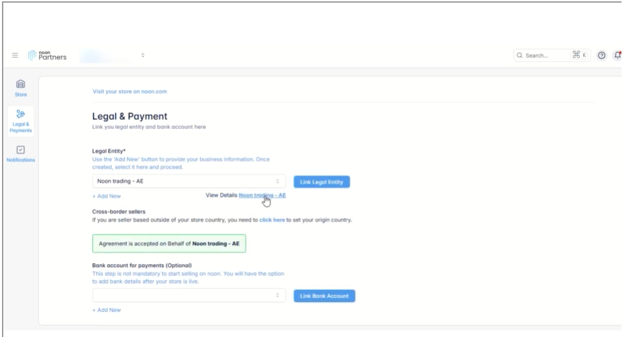Open the hamburger menu icon
Viewport: 644px width, 337px height.
point(15,55)
